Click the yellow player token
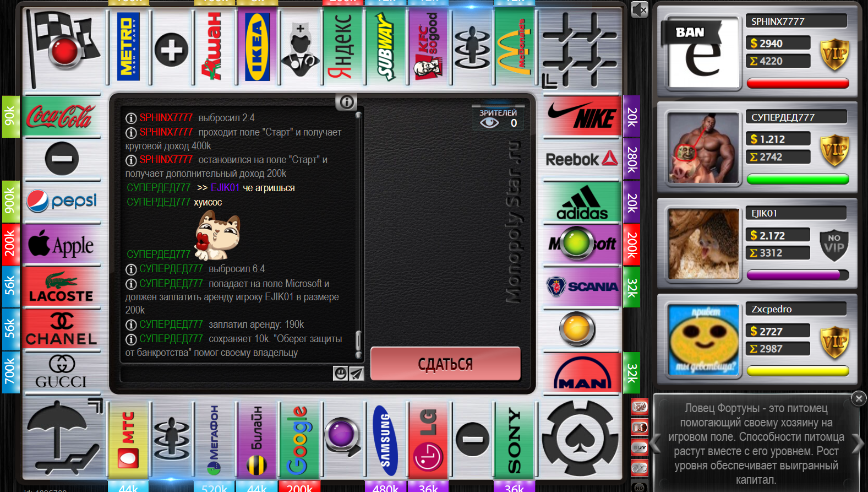Viewport: 868px width, 492px height. click(x=577, y=329)
